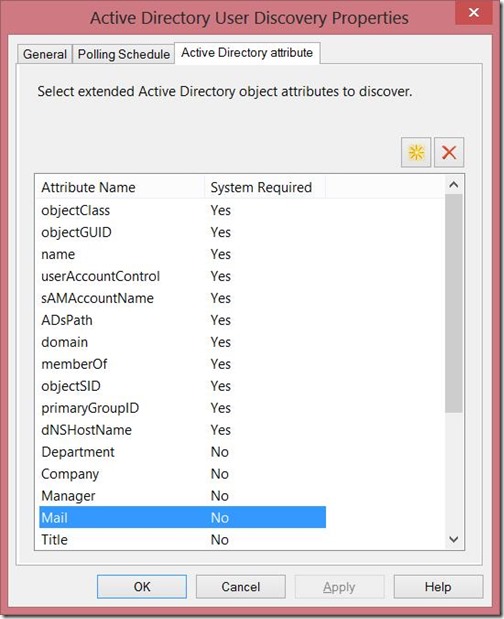Click the yellow starburst new attribute icon
504x619 pixels.
tap(416, 152)
